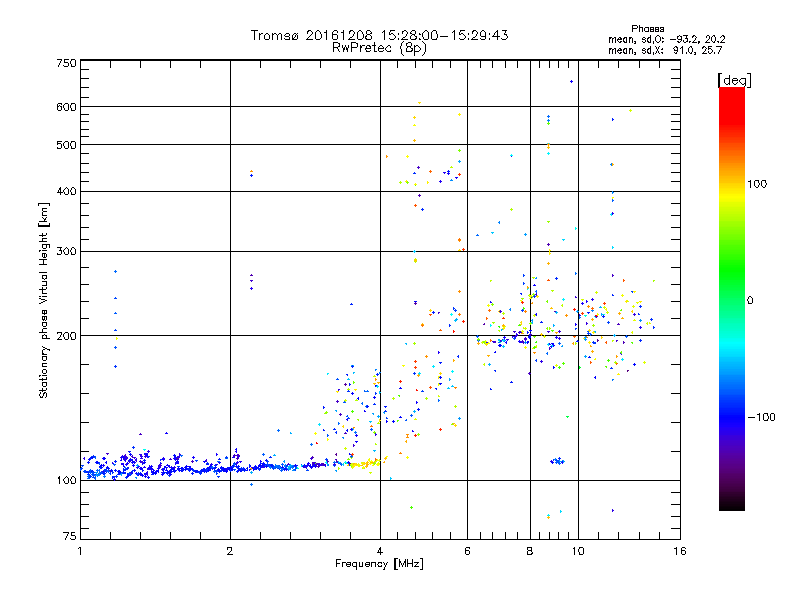
Task: Click the y-axis tick label '75'
Action: click(x=70, y=536)
